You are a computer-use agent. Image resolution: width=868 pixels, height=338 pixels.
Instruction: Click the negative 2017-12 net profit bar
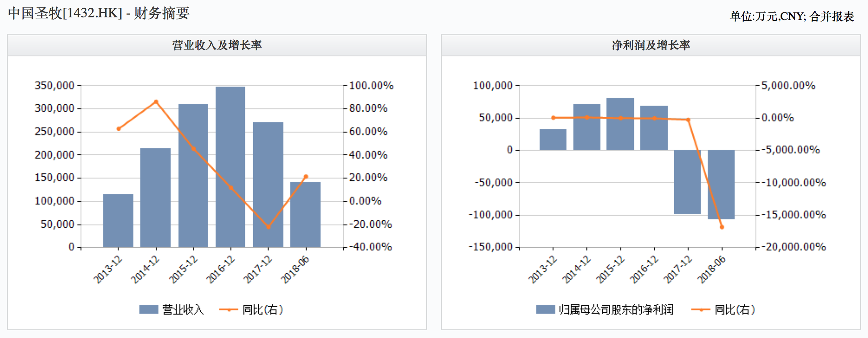687,182
